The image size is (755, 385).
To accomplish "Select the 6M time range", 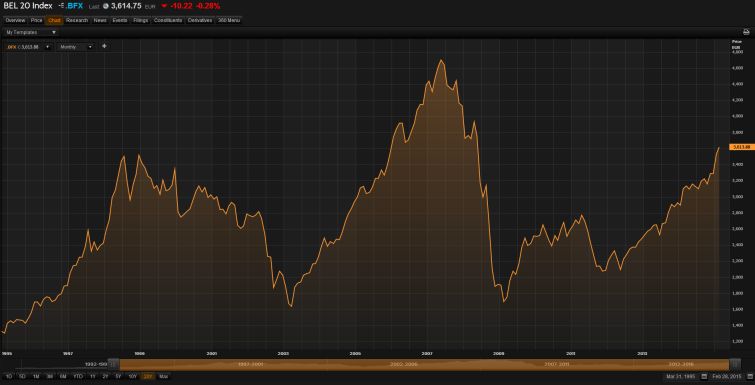I will (x=63, y=376).
